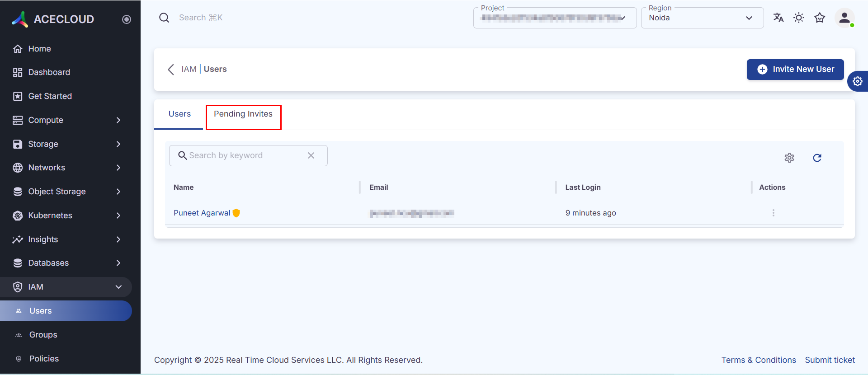Expand the Compute sidebar menu

click(x=68, y=120)
